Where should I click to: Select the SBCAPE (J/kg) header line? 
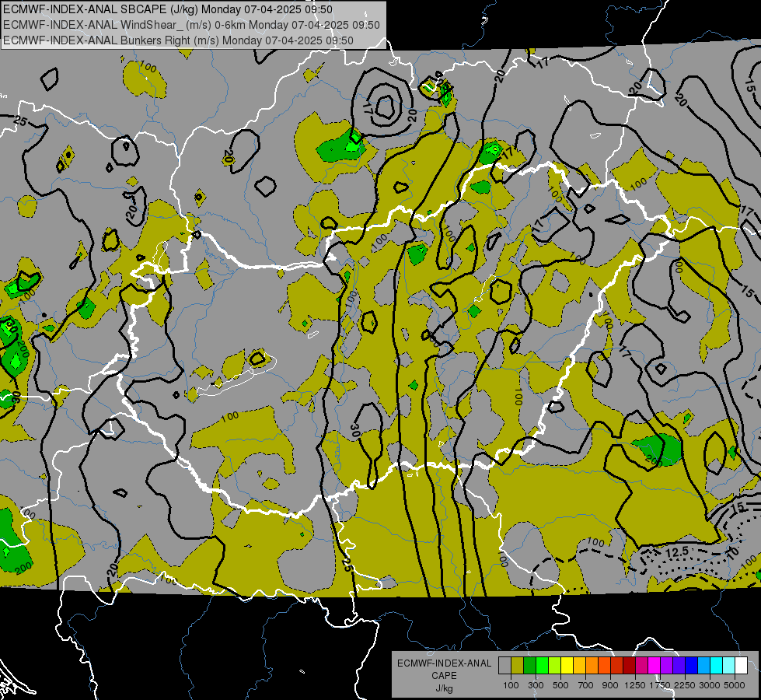point(168,9)
